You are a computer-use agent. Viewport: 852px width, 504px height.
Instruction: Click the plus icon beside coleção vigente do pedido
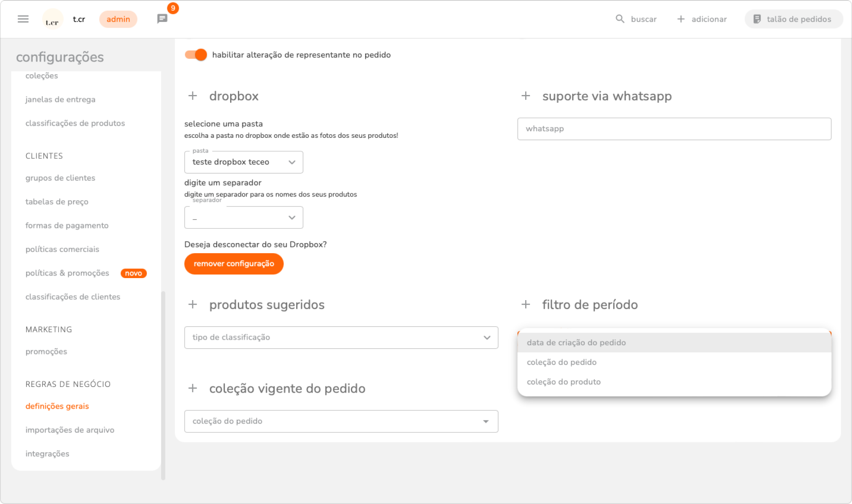[193, 389]
